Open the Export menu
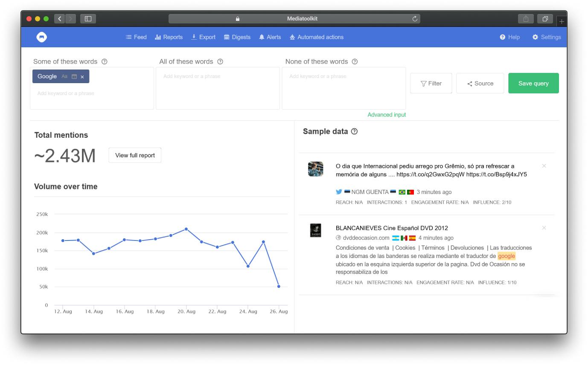Image resolution: width=588 pixels, height=365 pixels. [x=203, y=37]
